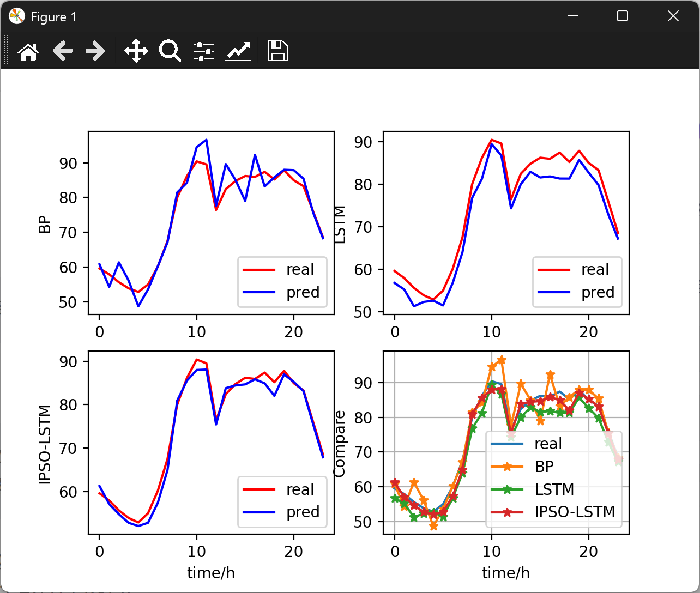Viewport: 700px width, 593px height.
Task: Click the time/h label under Compare plot
Action: point(506,573)
